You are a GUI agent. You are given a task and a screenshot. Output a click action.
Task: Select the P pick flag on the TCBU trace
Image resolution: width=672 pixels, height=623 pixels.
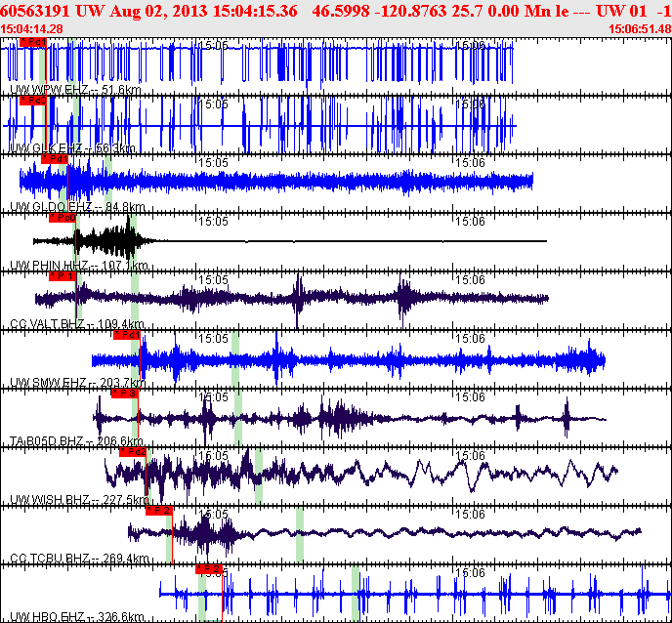[x=158, y=510]
